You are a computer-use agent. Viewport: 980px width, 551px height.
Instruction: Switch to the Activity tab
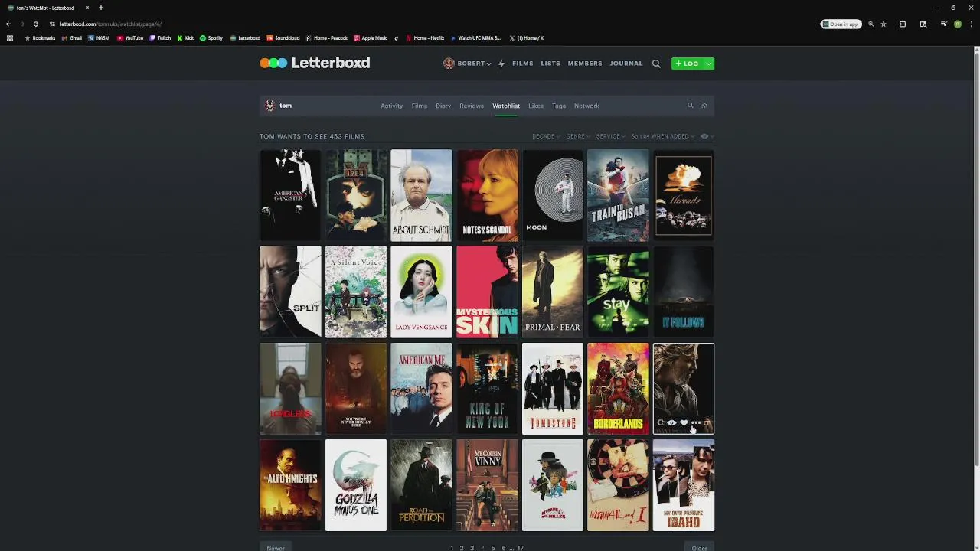391,106
